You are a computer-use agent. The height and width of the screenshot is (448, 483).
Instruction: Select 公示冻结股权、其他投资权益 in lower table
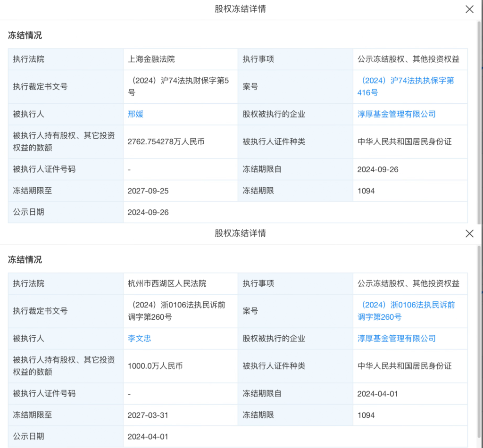[408, 283]
